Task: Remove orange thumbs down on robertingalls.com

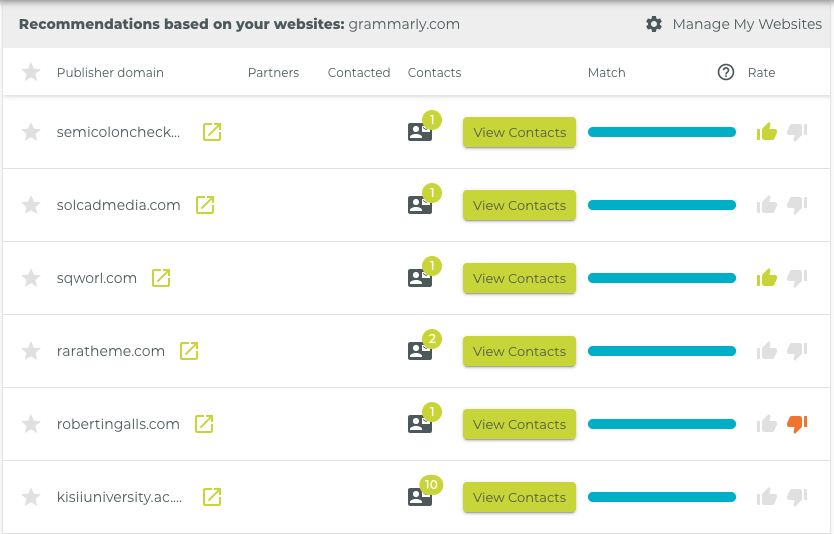Action: (x=797, y=424)
